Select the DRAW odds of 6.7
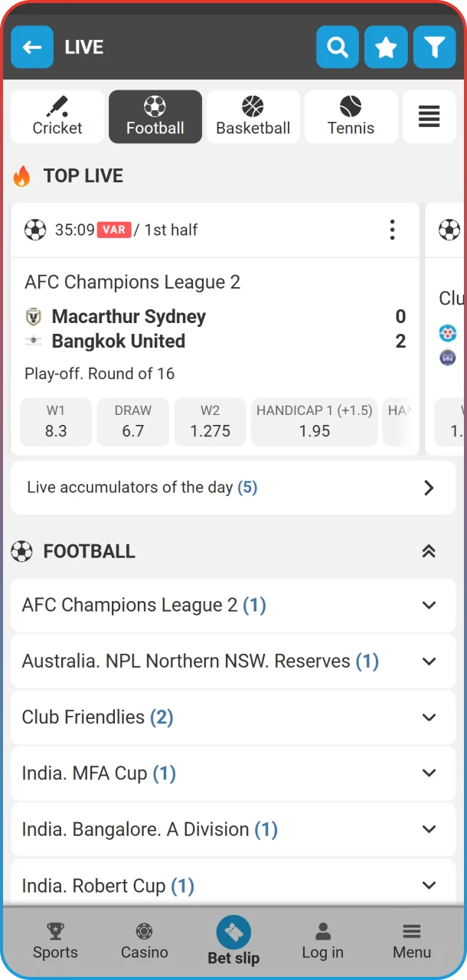Viewport: 467px width, 980px height. [x=132, y=422]
